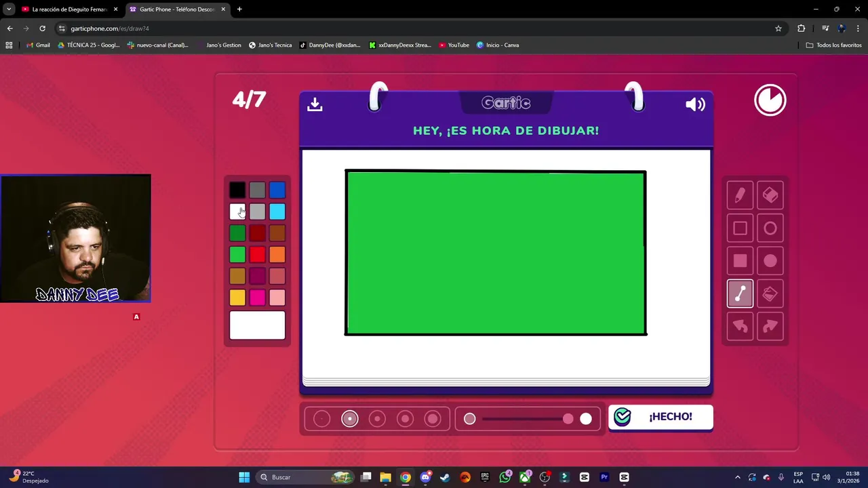868x488 pixels.
Task: Open the Gmail bookmark
Action: [38, 45]
